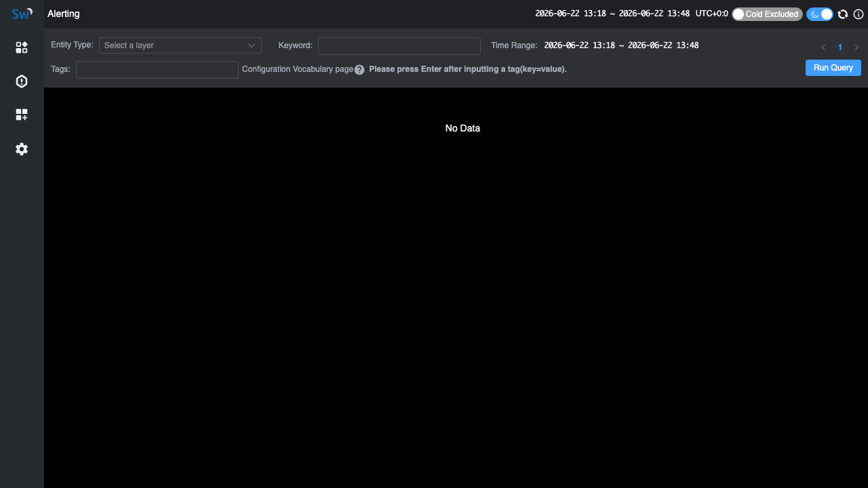This screenshot has height=488, width=868.
Task: Click the UTC+0:0 timezone text
Action: (712, 14)
